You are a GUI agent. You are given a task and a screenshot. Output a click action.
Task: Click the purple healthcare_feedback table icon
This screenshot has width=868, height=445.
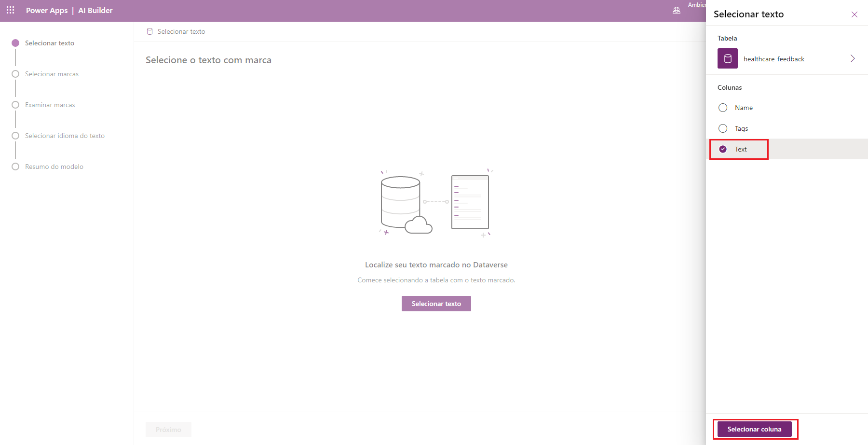(x=728, y=58)
